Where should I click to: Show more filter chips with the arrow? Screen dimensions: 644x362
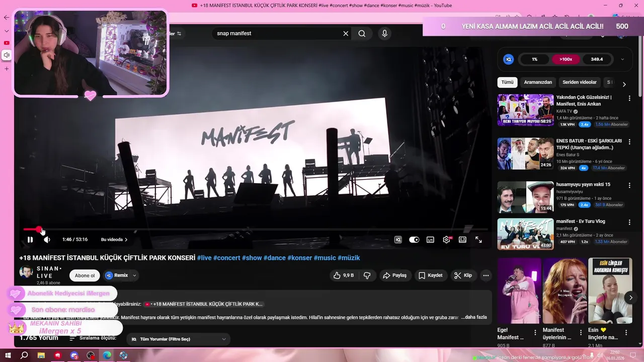pyautogui.click(x=624, y=84)
